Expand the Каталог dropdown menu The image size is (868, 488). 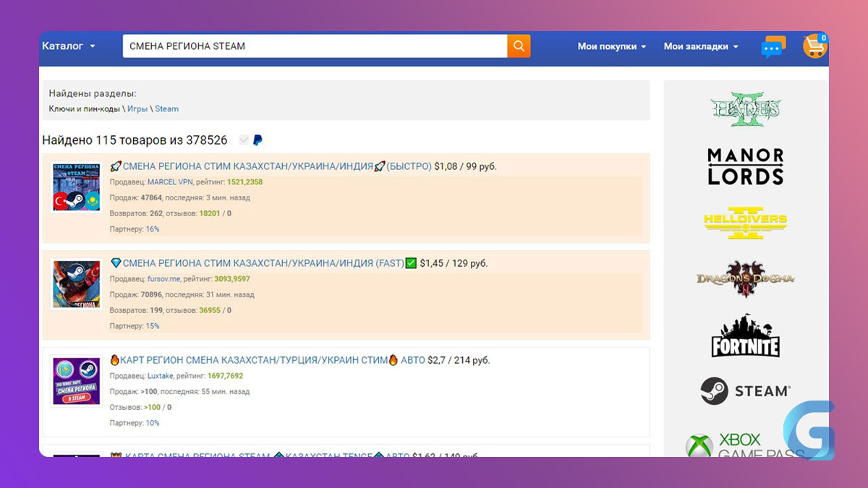pyautogui.click(x=69, y=46)
